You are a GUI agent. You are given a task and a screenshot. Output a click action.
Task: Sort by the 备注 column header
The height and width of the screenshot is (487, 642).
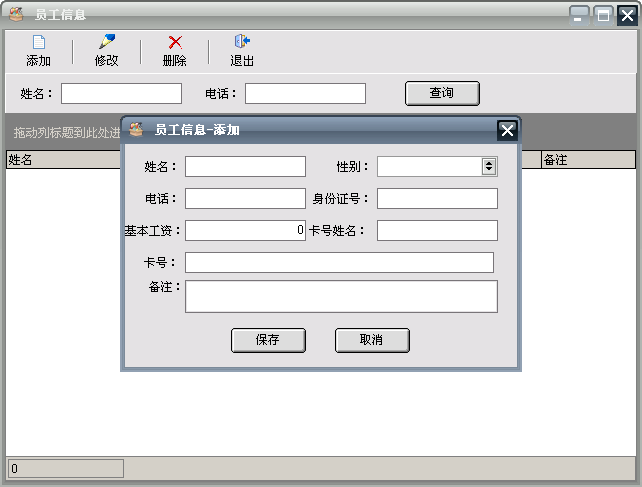click(588, 160)
